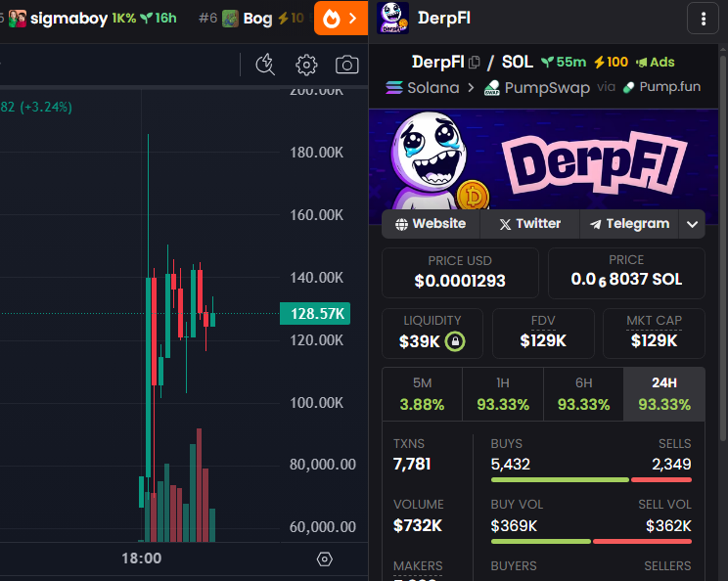Click the SELL VOL $362K value
This screenshot has width=728, height=581.
pos(668,526)
